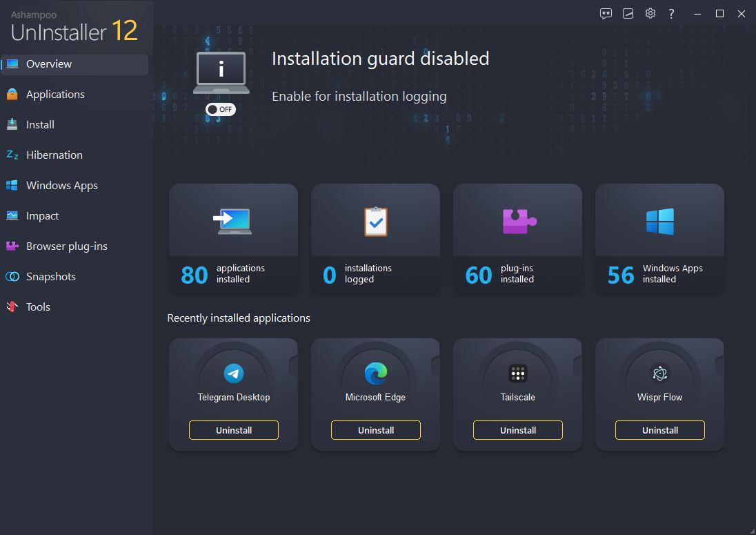The height and width of the screenshot is (535, 756).
Task: Click the clipboard checkmark installations logged icon
Action: click(376, 222)
